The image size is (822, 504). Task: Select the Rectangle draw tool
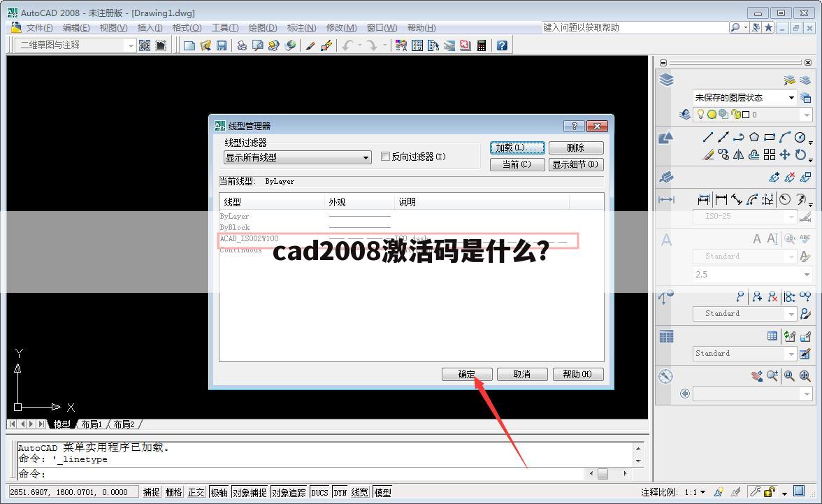pyautogui.click(x=770, y=138)
